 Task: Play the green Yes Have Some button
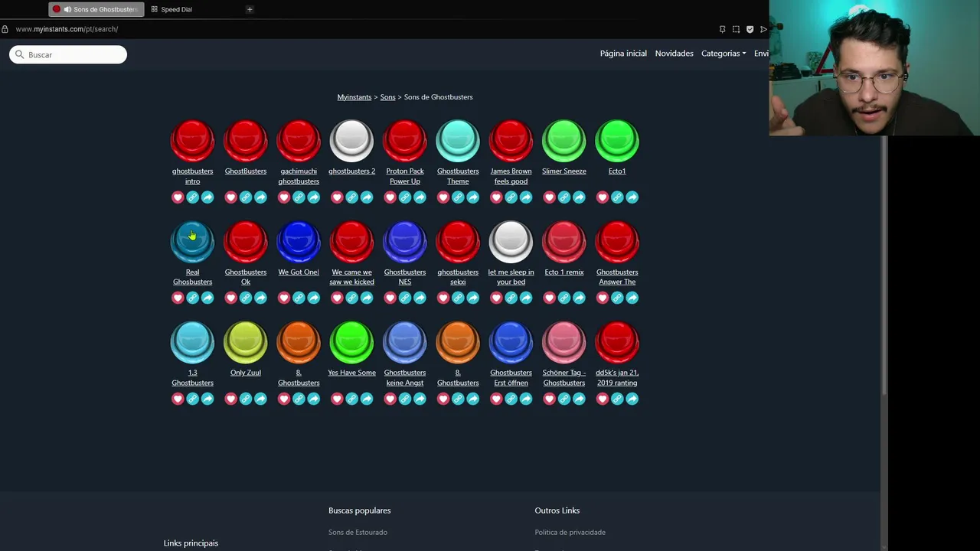point(351,342)
